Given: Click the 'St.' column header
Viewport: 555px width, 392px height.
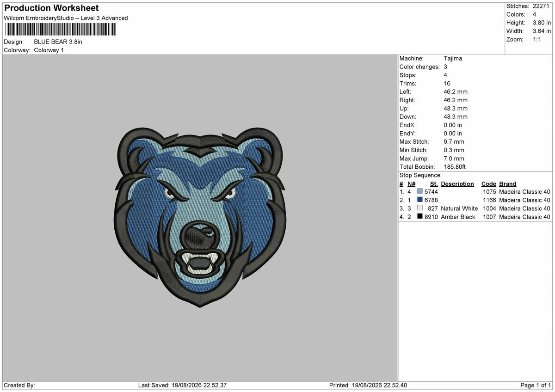Looking at the screenshot, I should pyautogui.click(x=434, y=184).
